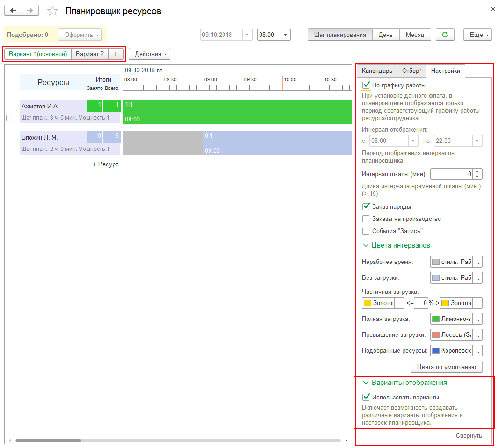The width and height of the screenshot is (498, 448).
Task: Add new variant with plus tab
Action: coord(116,54)
